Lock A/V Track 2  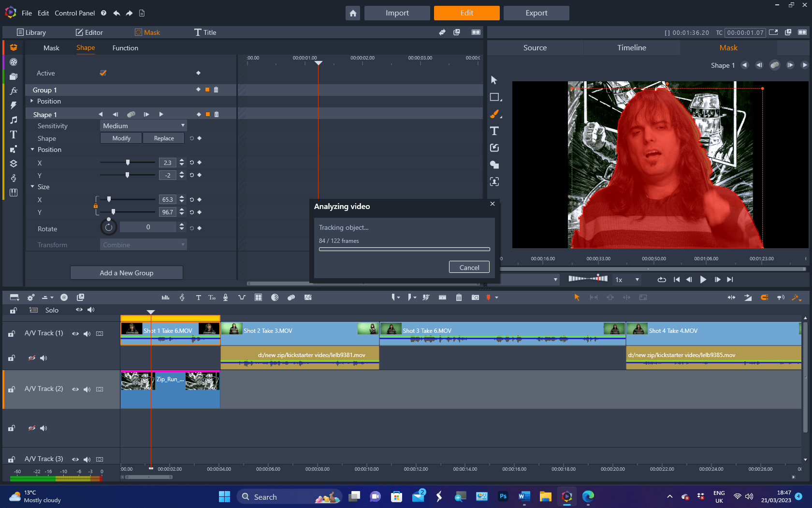11,389
